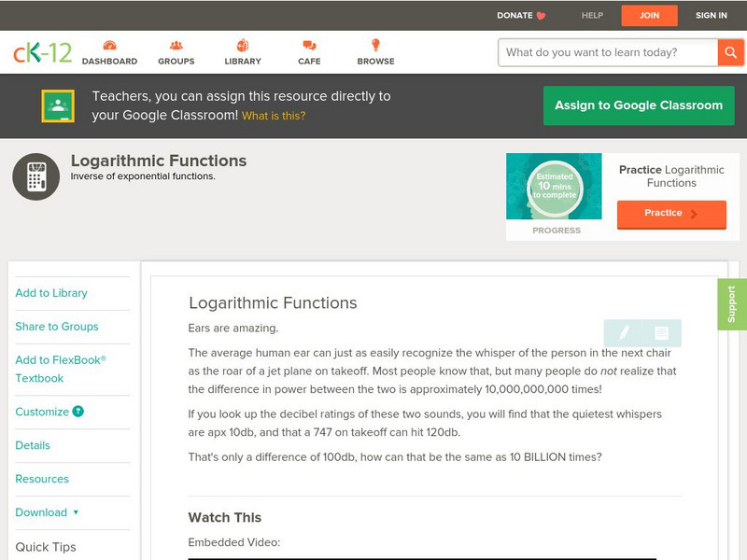Click the orange JOIN button

click(649, 16)
